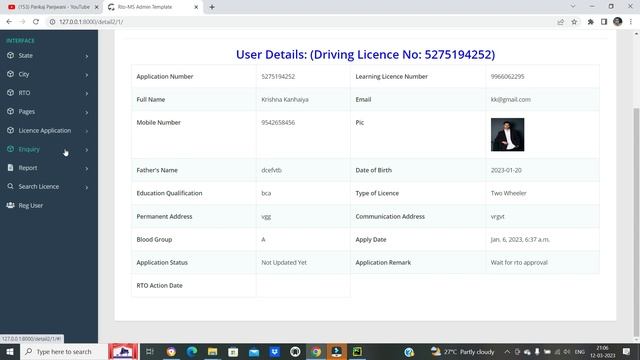Click the Pages cube icon in sidebar
The image size is (640, 360).
click(x=11, y=111)
